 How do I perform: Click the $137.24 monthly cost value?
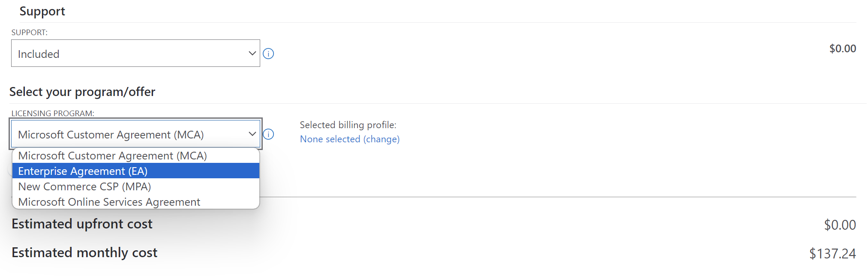click(832, 253)
